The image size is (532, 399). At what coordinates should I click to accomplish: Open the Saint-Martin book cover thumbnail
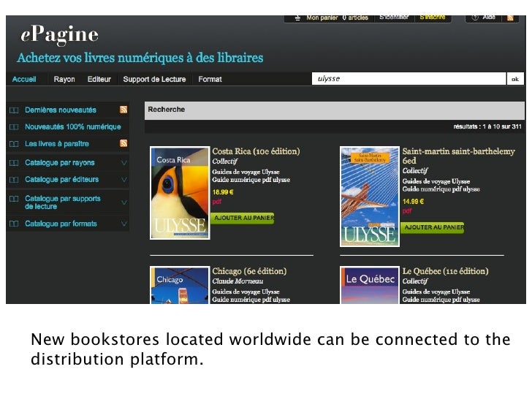[x=370, y=196]
